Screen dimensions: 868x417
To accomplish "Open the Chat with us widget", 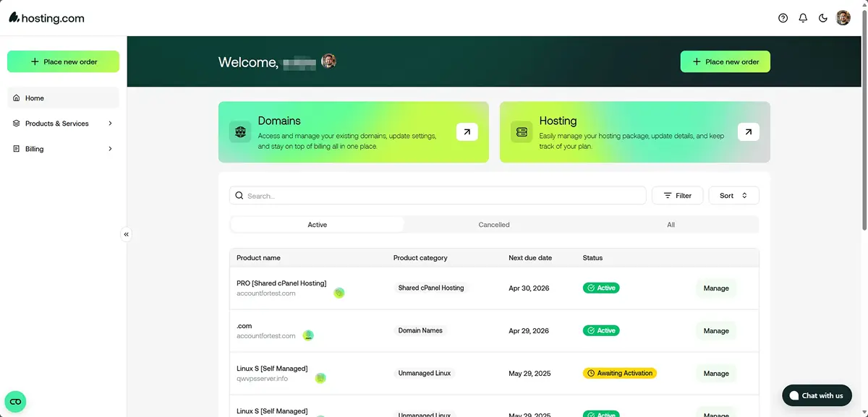I will [816, 395].
